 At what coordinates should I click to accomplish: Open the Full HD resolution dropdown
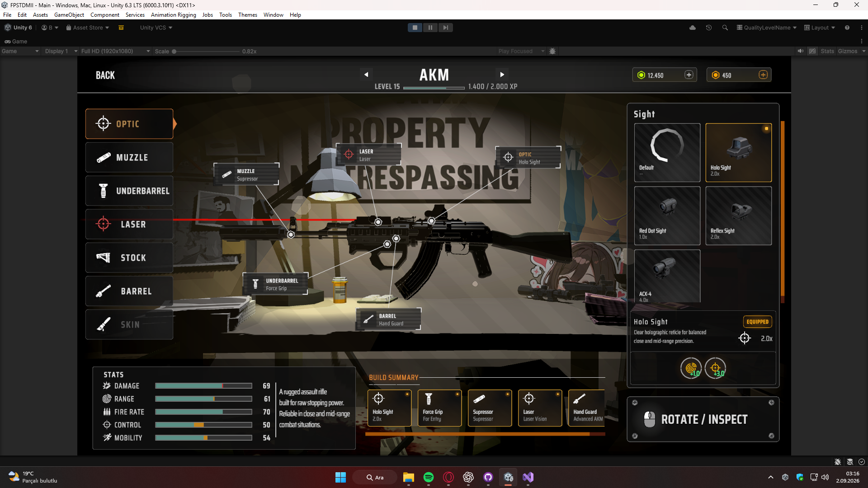click(115, 51)
